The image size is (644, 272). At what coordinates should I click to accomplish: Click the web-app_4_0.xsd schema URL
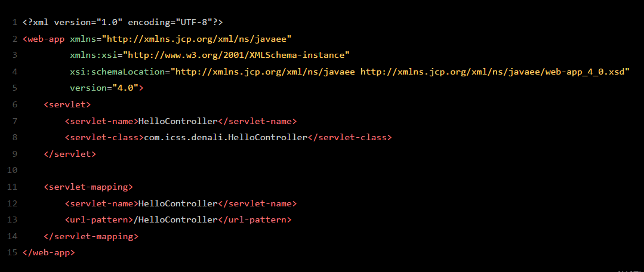(x=493, y=72)
